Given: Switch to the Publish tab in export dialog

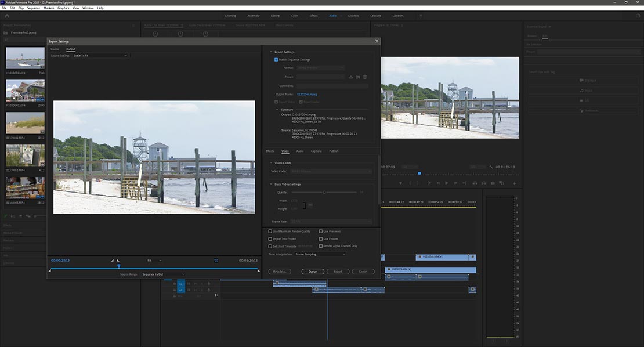Looking at the screenshot, I should (334, 151).
